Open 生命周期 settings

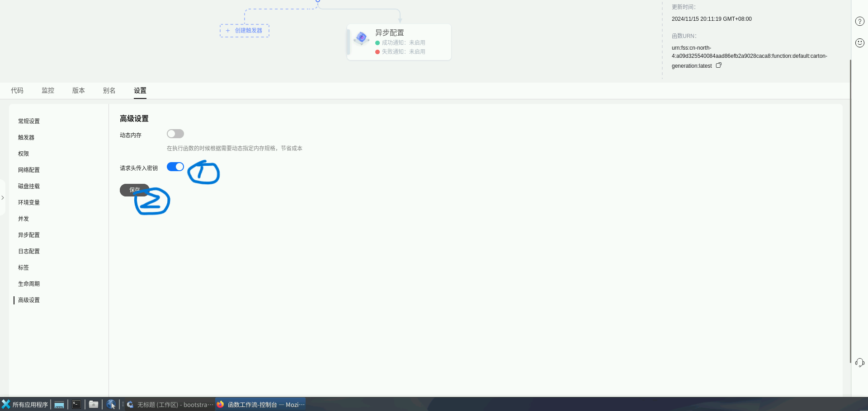pos(29,284)
